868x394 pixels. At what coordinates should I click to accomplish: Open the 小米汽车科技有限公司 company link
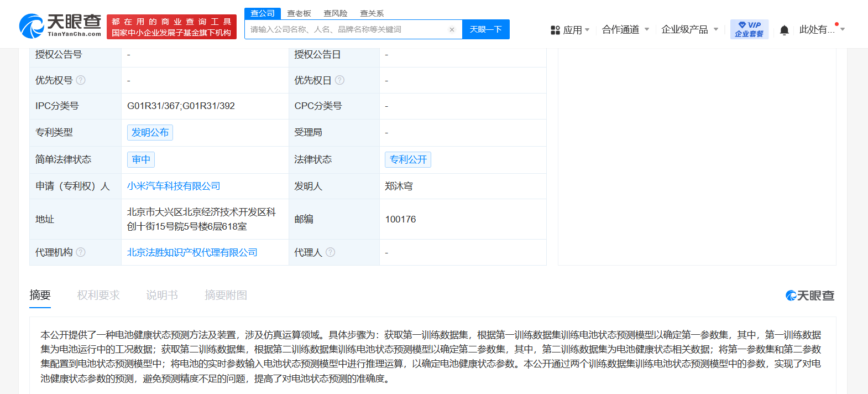(x=174, y=186)
